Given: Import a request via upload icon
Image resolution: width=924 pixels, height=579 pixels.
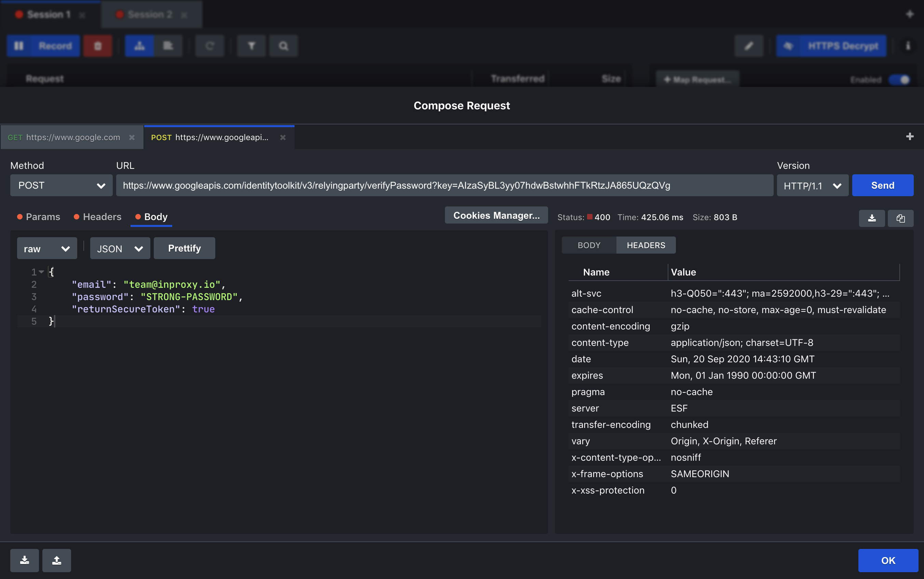Looking at the screenshot, I should 56,560.
